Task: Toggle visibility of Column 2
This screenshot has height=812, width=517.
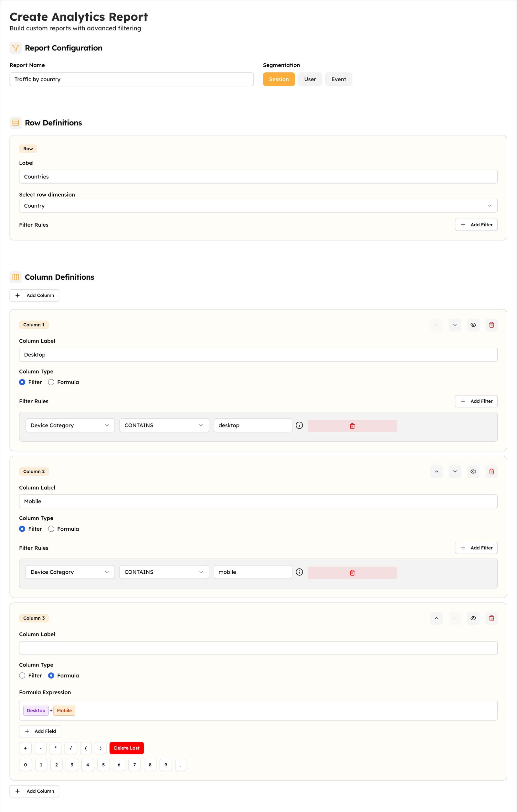Action: (473, 471)
